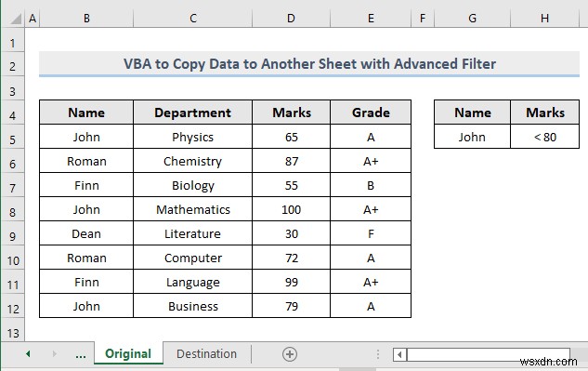Click the 'Computer' cell
This screenshot has width=588, height=371.
point(193,258)
